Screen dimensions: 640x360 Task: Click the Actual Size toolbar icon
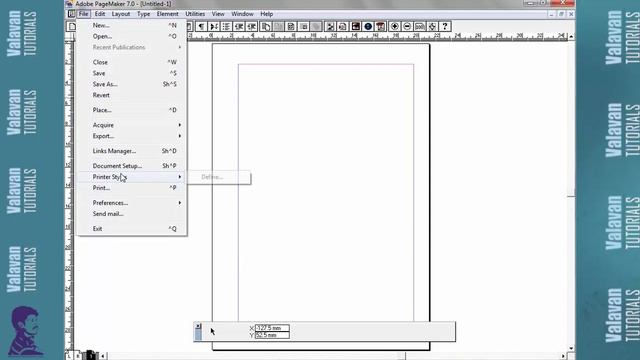coord(420,27)
